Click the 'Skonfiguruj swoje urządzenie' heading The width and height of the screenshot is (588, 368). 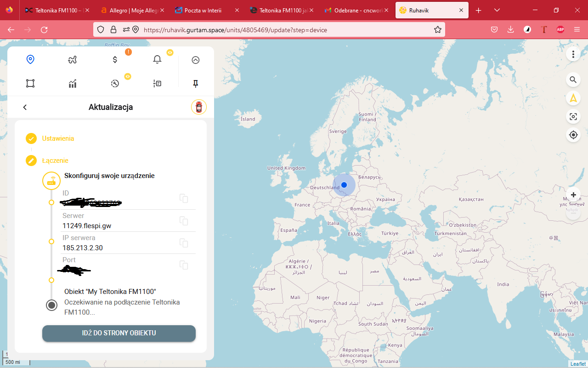[109, 176]
